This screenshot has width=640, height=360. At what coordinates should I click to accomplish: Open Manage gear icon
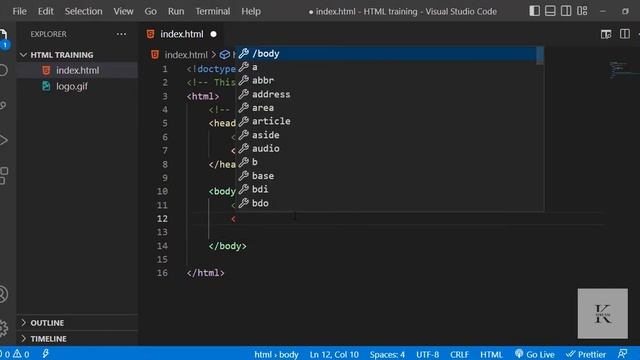[x=3, y=328]
